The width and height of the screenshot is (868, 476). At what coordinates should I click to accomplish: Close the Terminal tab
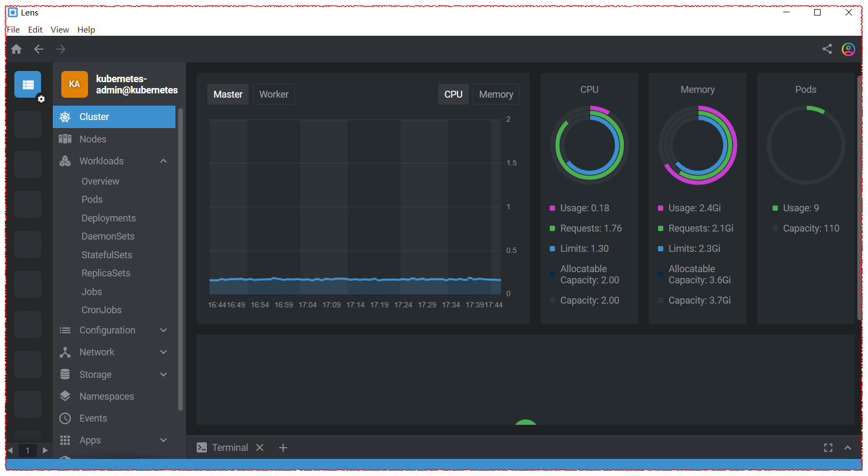click(x=260, y=448)
